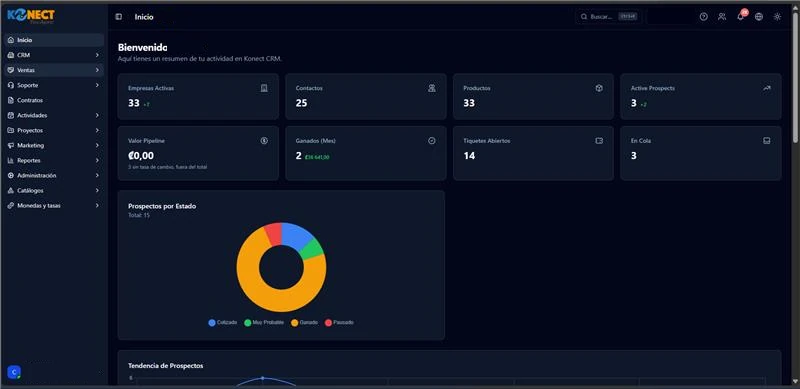
Task: Click the Marketing megaphone icon
Action: (x=11, y=145)
